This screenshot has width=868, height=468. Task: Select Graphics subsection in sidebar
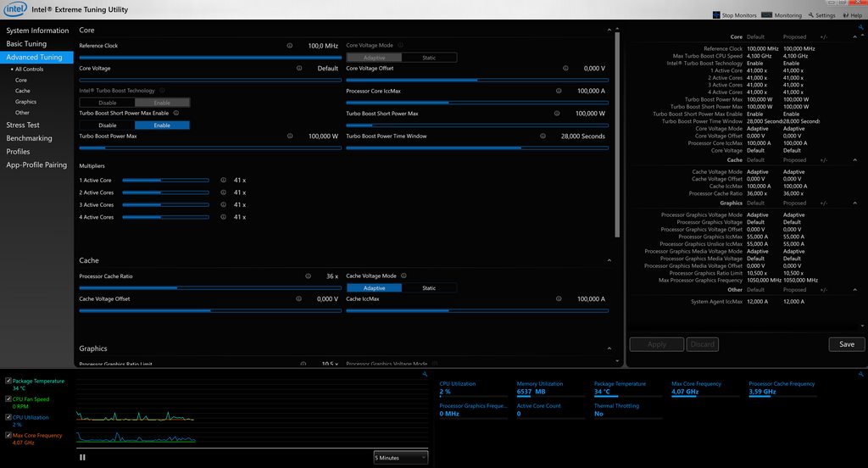coord(26,102)
